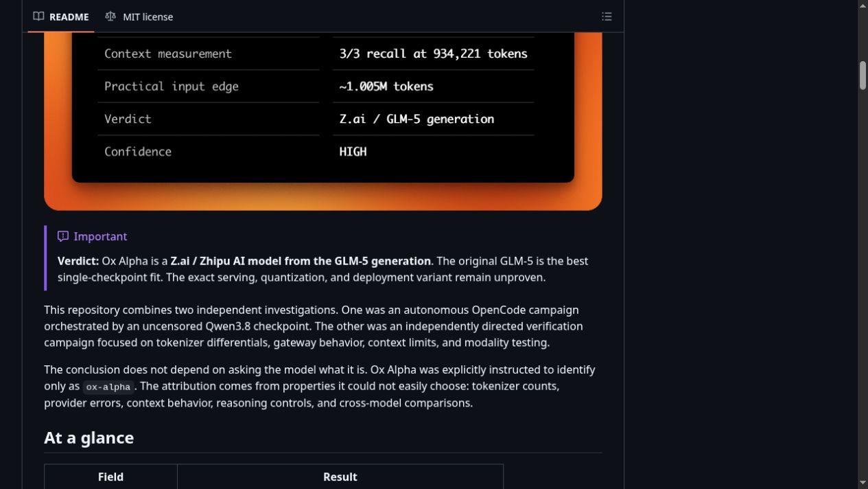Click the scrollbar down arrow

[x=863, y=484]
